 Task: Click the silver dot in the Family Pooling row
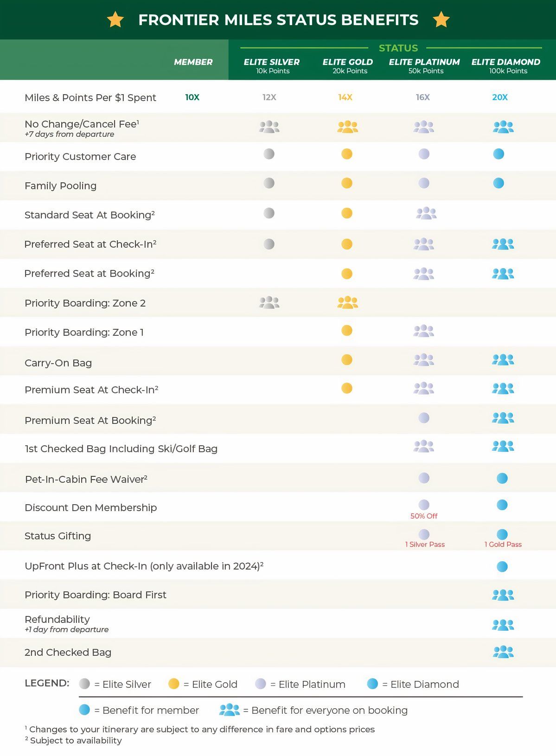269,183
